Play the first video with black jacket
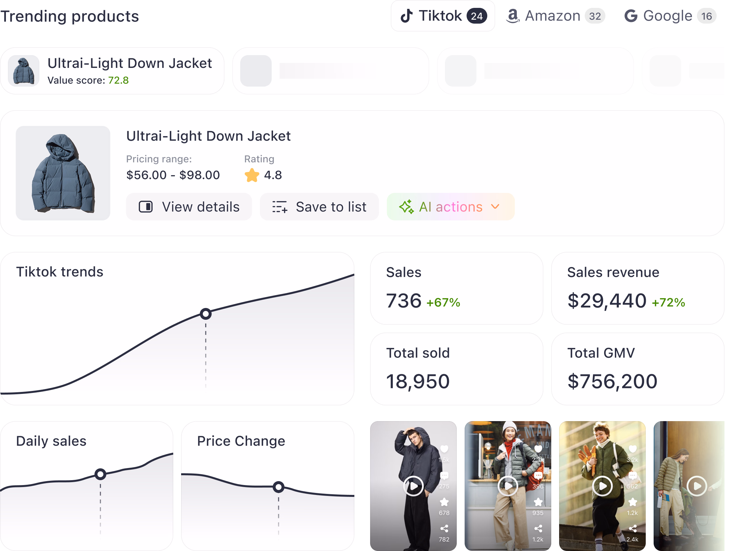 [x=413, y=486]
